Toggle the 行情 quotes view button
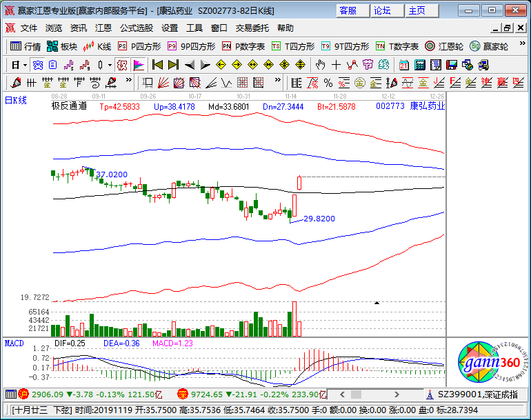This screenshot has width=531, height=420. (x=26, y=46)
